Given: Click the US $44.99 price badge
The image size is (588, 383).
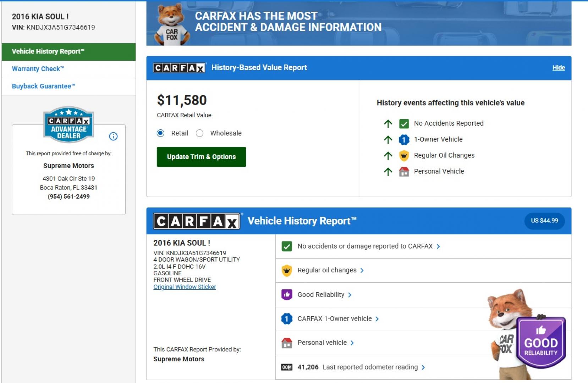Looking at the screenshot, I should pos(544,221).
